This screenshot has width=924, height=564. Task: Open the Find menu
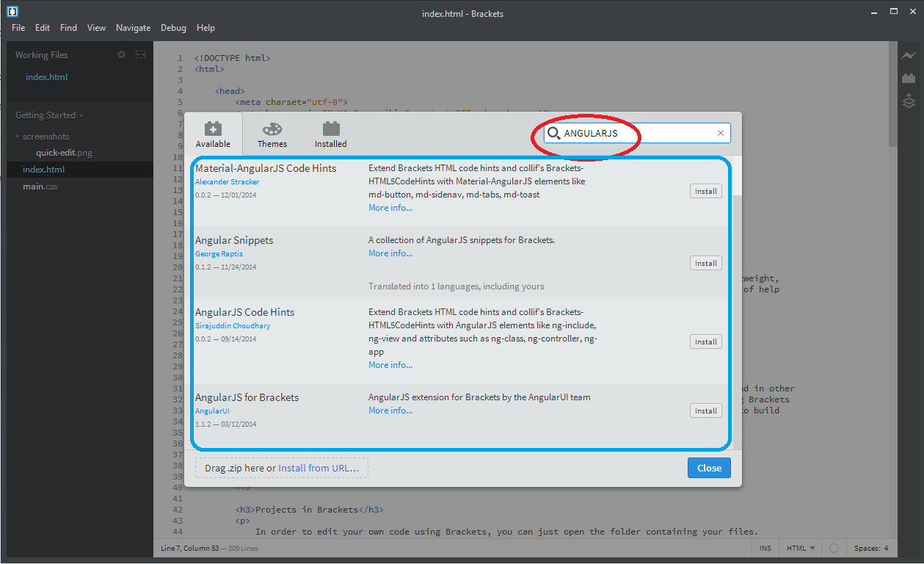[x=68, y=28]
